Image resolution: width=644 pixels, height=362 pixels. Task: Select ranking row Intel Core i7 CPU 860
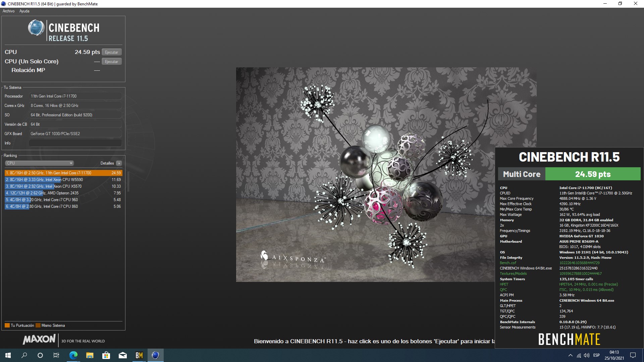[63, 206]
